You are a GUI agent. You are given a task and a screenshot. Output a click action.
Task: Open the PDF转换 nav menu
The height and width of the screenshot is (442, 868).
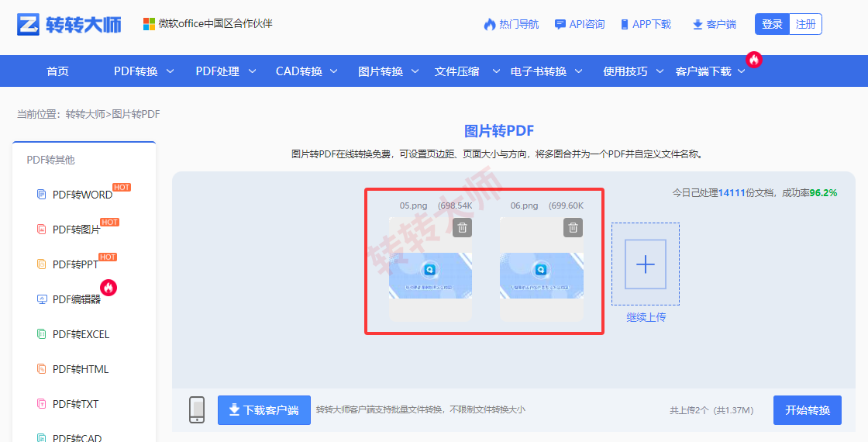tap(136, 71)
